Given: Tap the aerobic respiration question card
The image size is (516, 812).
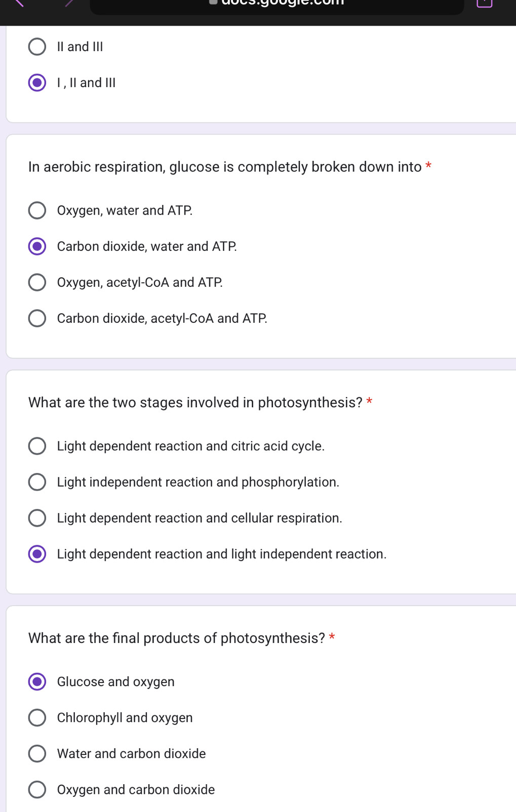Looking at the screenshot, I should pyautogui.click(x=229, y=167).
